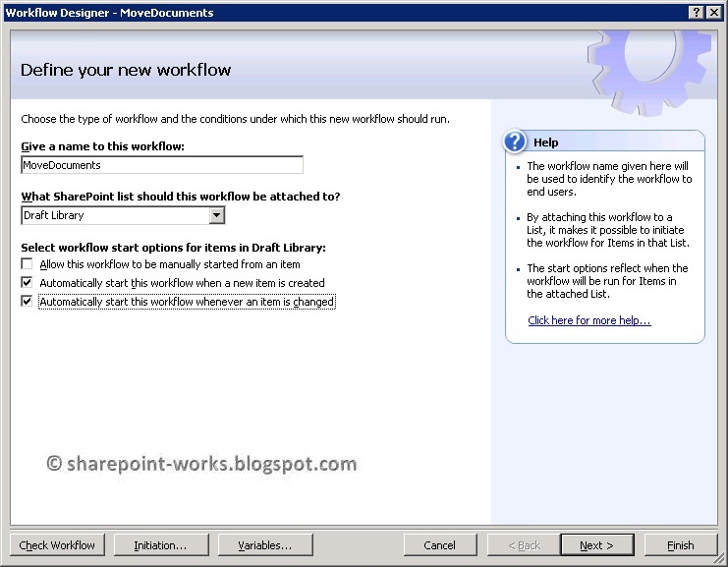Uncheck auto-start when a new item is created
Screen dimensions: 728x567
[27, 282]
